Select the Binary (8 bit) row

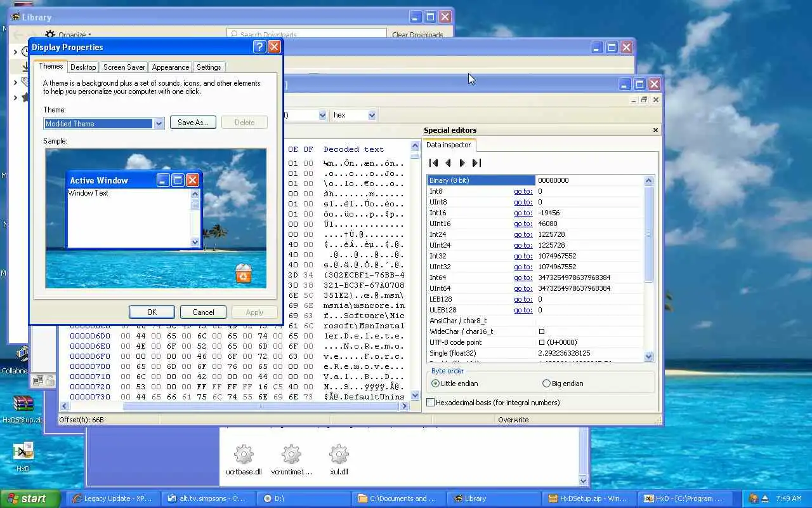(x=535, y=180)
